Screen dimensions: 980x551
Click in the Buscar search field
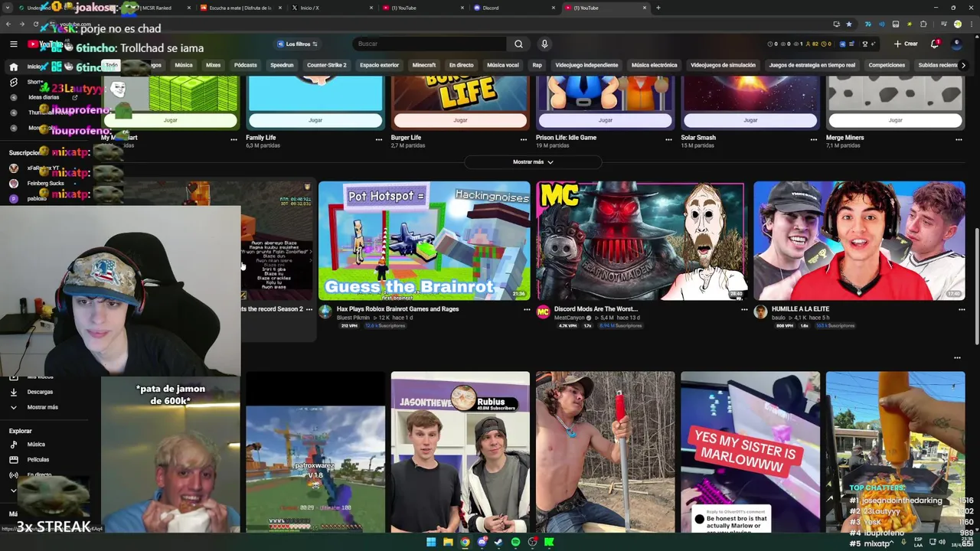point(429,44)
